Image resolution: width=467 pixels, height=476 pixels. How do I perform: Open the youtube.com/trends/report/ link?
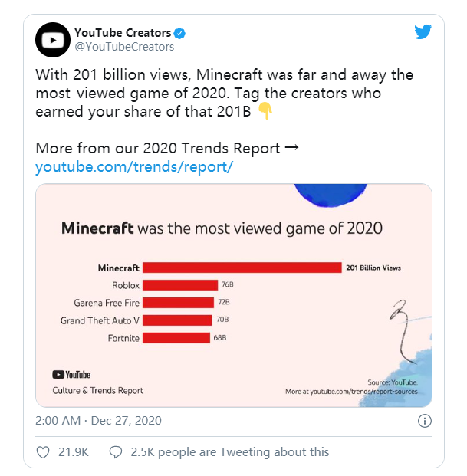[x=133, y=167]
